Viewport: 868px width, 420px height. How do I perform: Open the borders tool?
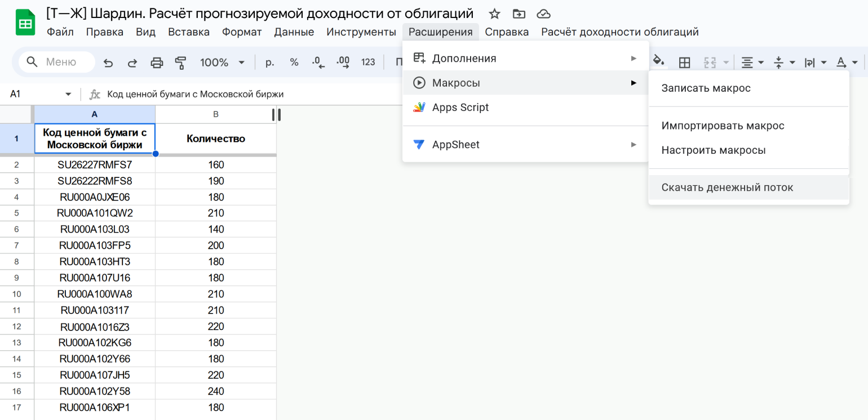[x=684, y=62]
